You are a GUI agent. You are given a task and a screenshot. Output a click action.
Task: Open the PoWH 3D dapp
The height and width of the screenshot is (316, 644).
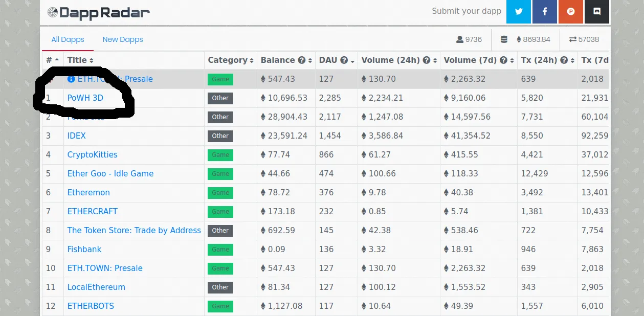(x=85, y=98)
